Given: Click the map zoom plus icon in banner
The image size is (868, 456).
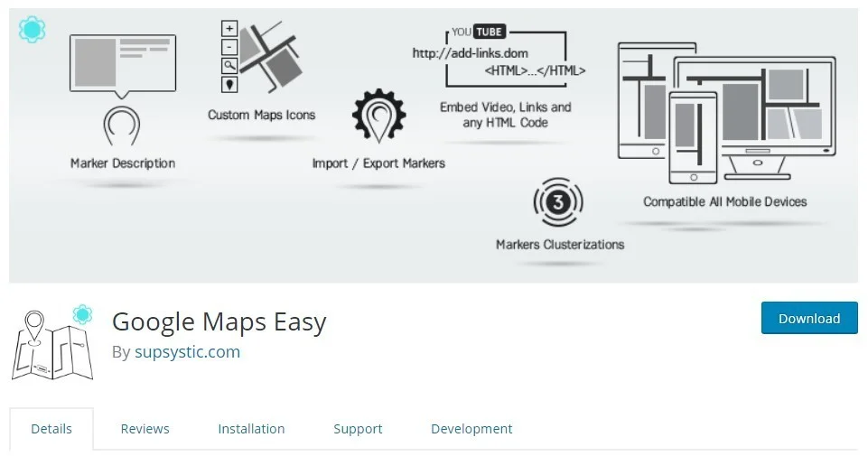Looking at the screenshot, I should (x=229, y=28).
